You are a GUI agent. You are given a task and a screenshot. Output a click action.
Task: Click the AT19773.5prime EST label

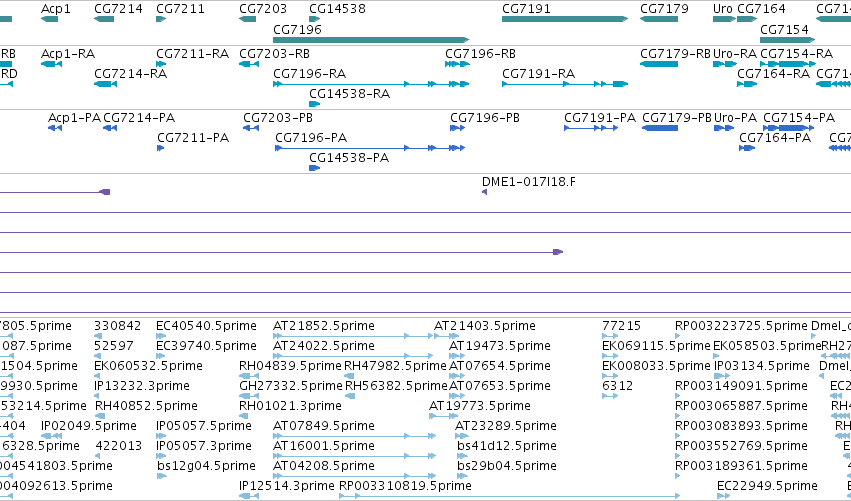point(480,405)
